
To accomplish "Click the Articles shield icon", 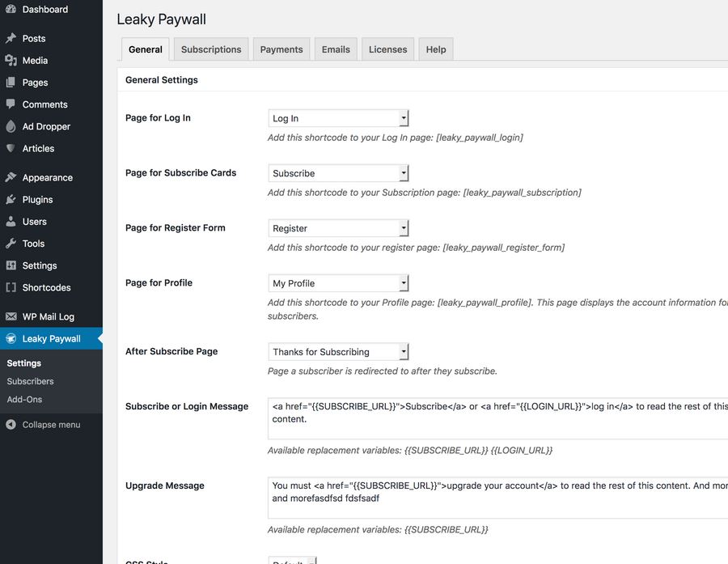I will click(x=11, y=148).
